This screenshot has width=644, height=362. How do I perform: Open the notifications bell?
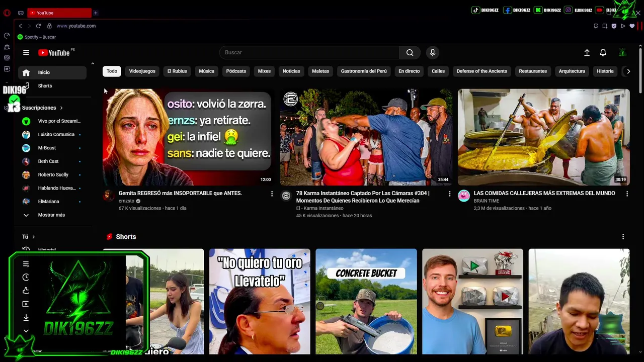(603, 52)
